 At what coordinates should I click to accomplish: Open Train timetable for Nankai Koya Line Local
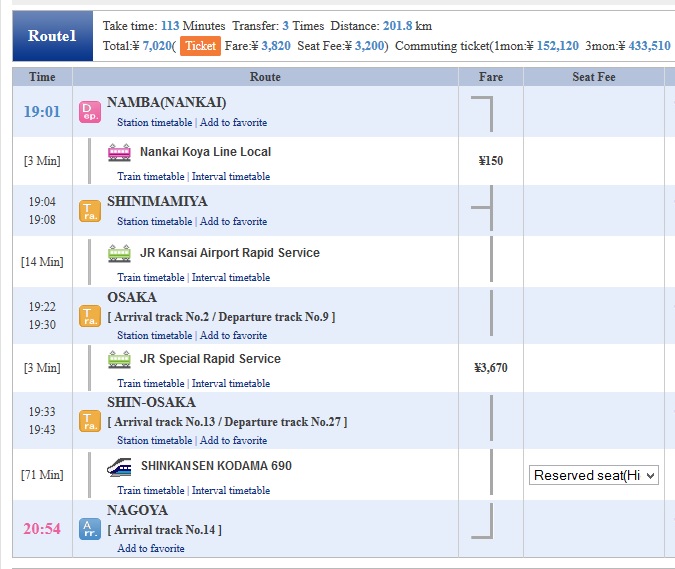[x=151, y=176]
